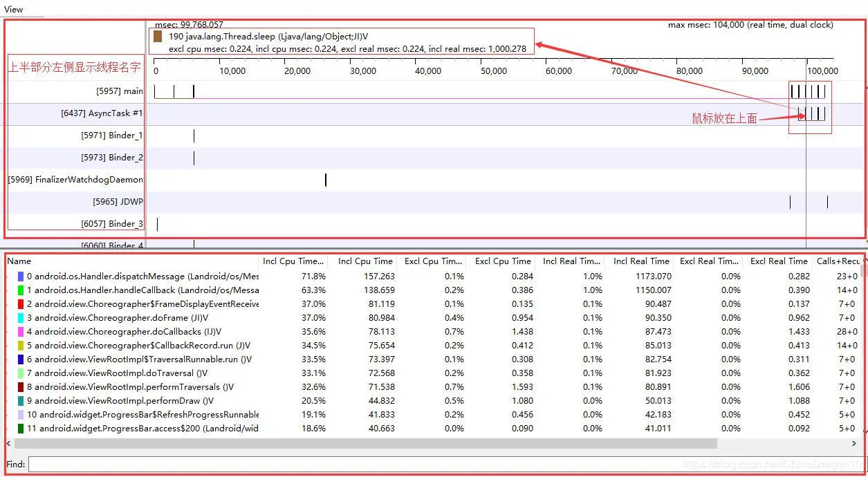Select method 9 ViewRootImpl.performDraw ()V
This screenshot has width=868, height=477.
(120, 401)
